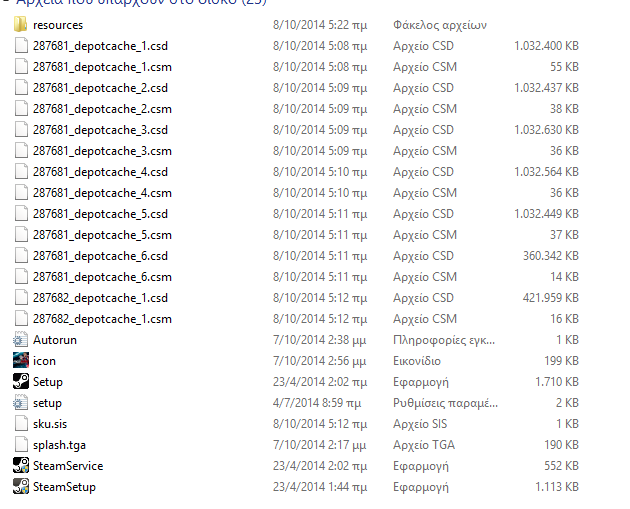Click the 287681_depotcache_2.csd file icon
Image resolution: width=630 pixels, height=509 pixels.
click(21, 88)
